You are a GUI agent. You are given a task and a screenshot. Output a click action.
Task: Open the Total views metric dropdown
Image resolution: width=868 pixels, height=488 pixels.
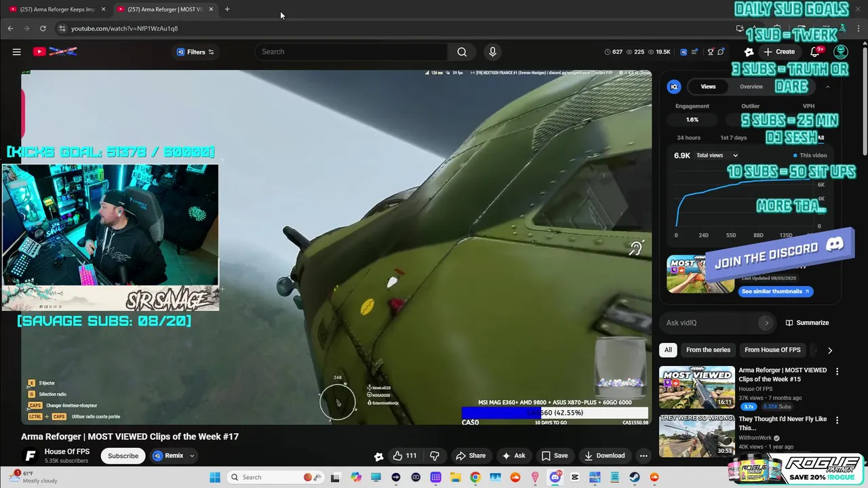pos(716,155)
